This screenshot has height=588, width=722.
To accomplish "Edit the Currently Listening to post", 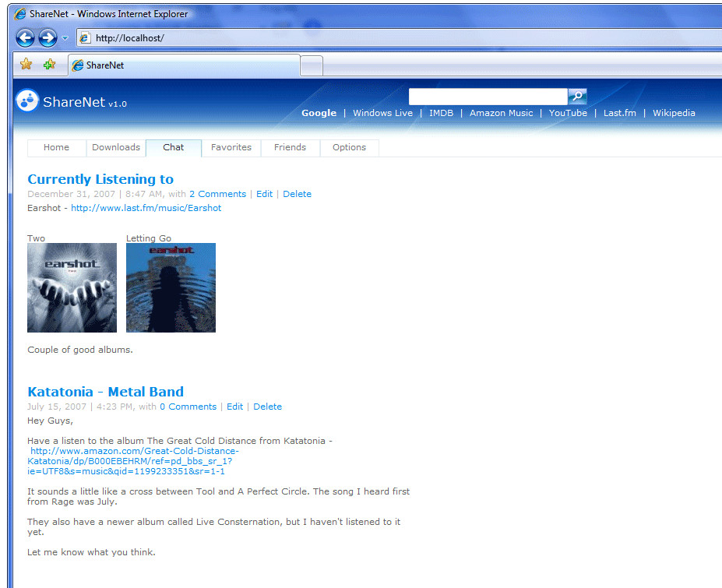I will [x=264, y=194].
